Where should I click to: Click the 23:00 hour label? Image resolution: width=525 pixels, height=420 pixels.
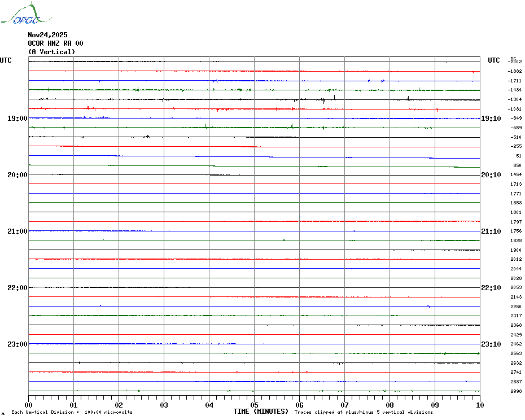coord(17,344)
